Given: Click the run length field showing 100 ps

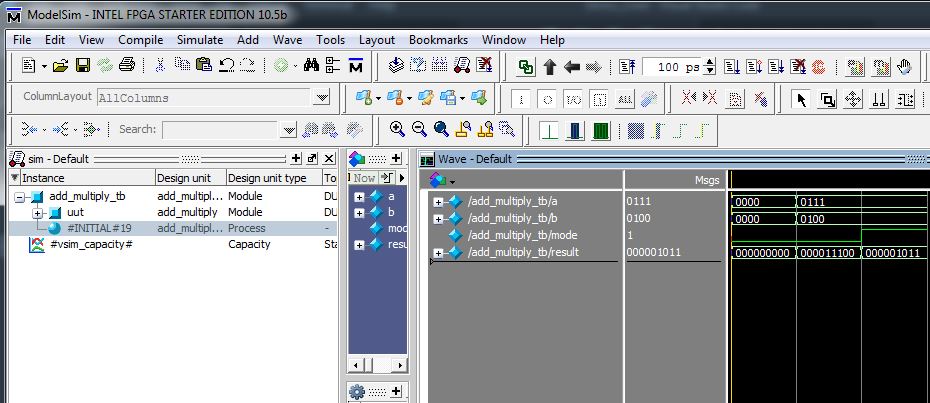Looking at the screenshot, I should [673, 67].
